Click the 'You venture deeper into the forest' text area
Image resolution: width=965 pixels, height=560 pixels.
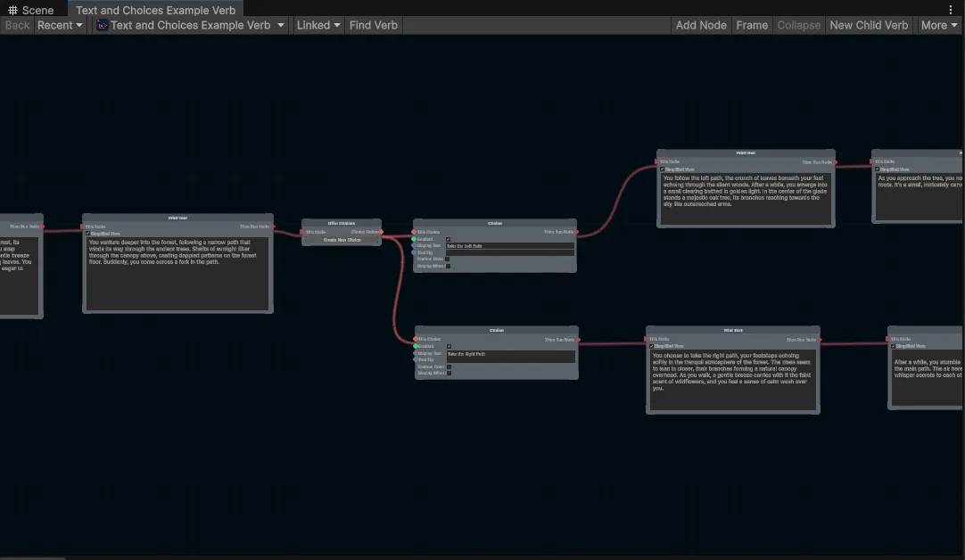point(177,273)
